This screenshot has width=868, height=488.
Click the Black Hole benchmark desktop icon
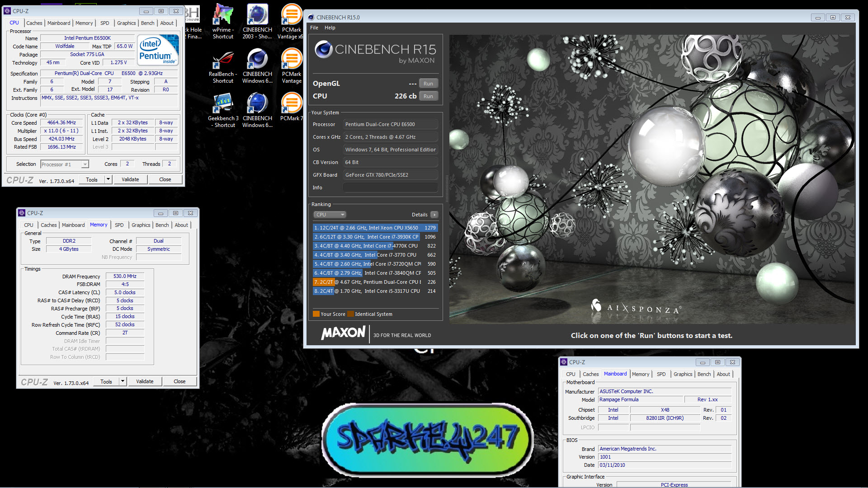(x=193, y=23)
